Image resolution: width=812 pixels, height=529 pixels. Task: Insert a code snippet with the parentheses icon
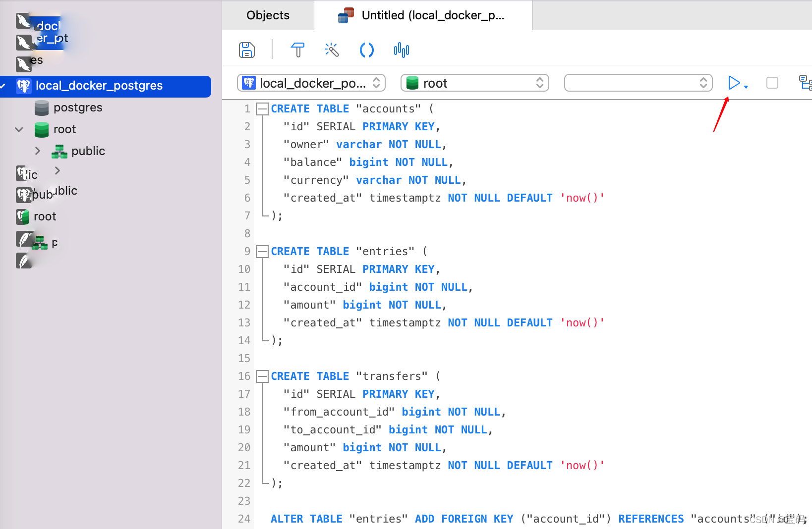(366, 50)
